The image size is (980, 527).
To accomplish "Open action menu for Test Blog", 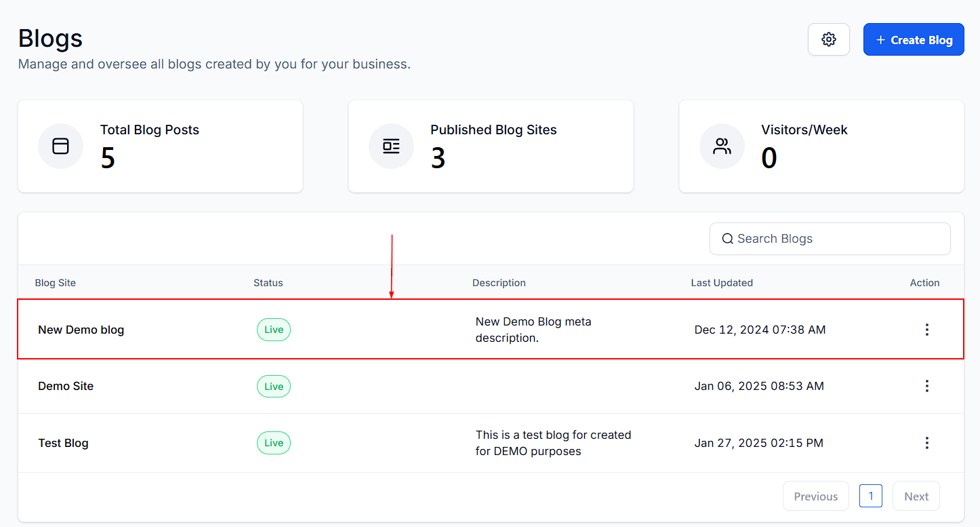I will 926,443.
